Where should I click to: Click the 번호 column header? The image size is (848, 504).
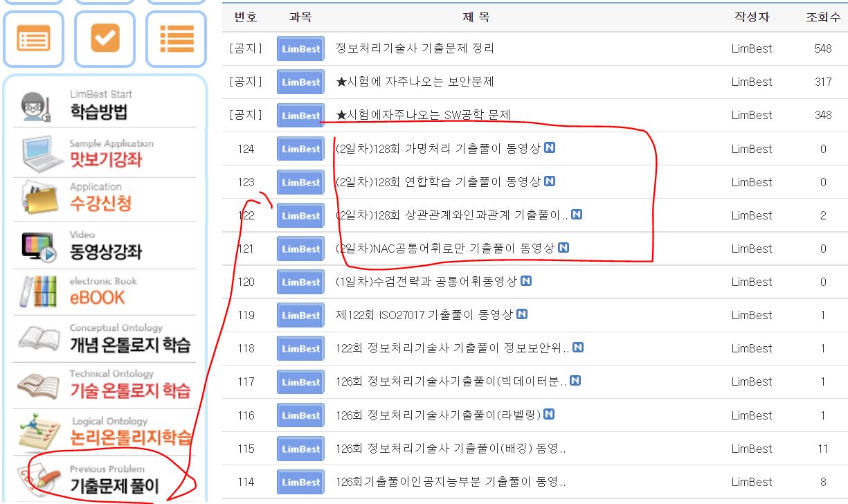pos(246,17)
